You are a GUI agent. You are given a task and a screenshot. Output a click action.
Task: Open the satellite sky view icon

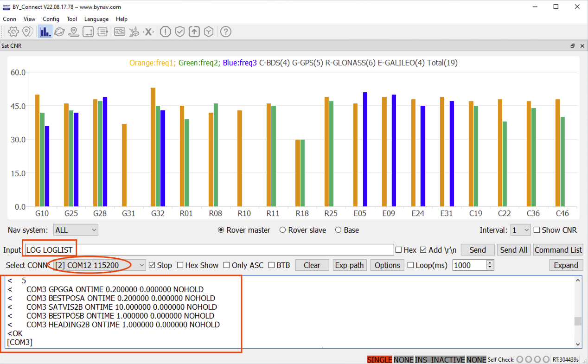(x=59, y=32)
